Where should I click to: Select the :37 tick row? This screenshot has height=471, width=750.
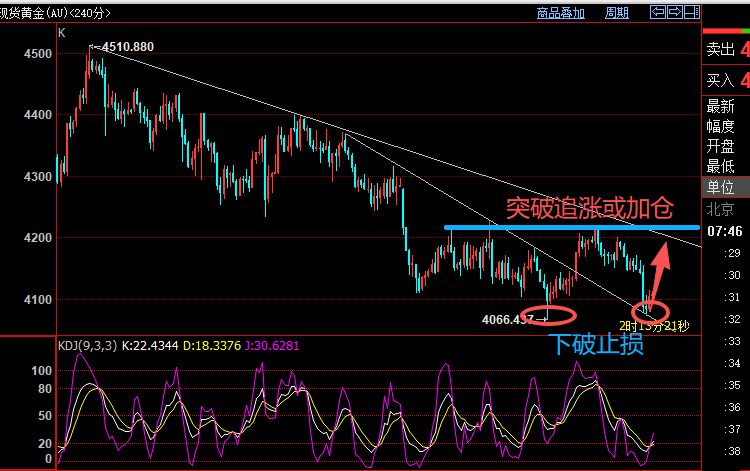[x=732, y=429]
